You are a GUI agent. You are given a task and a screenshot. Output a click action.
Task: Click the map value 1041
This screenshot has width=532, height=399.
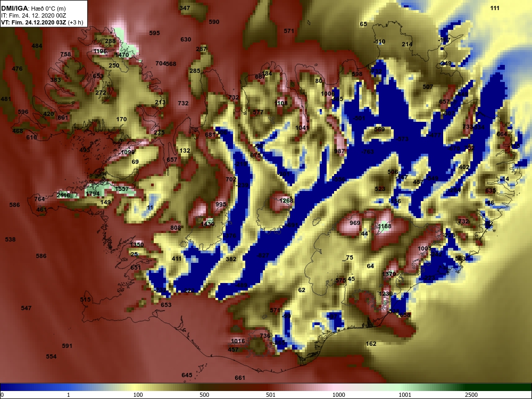pos(302,128)
